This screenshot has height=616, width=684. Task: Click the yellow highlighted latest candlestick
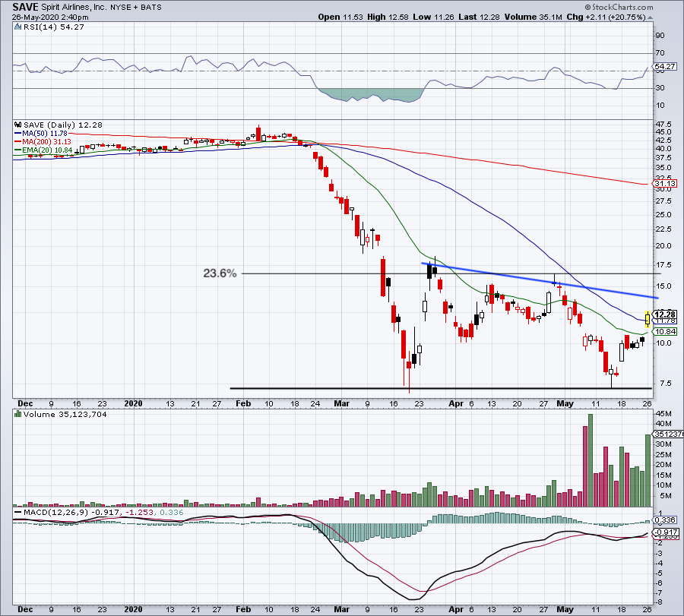(x=648, y=319)
